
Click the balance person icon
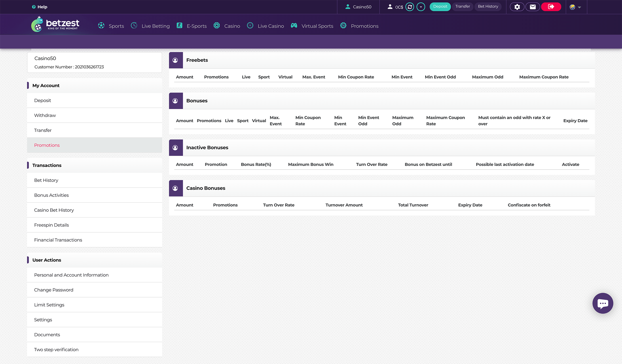point(390,7)
